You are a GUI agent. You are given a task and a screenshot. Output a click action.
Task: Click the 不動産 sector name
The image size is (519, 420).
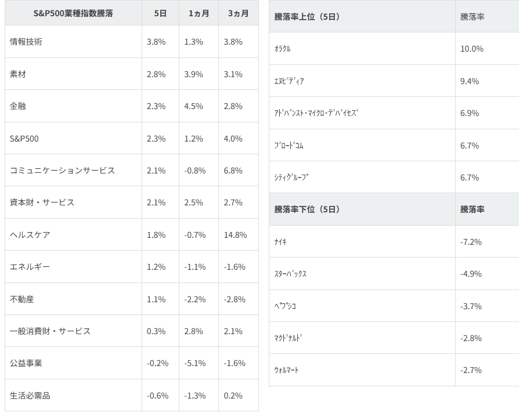[22, 299]
